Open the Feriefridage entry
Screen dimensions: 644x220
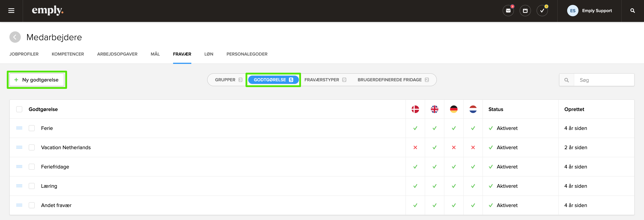[x=55, y=167]
